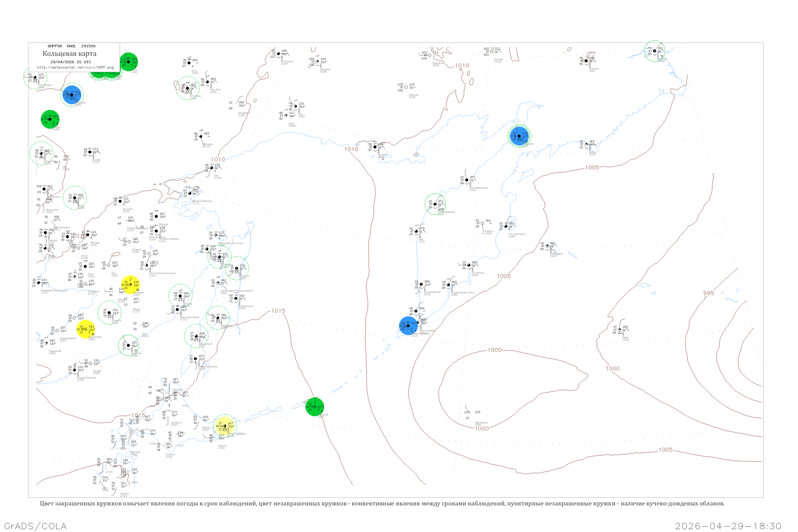This screenshot has width=798, height=532.
Task: Open the meteocenter.net UHPP.png URL text
Action: 75,68
